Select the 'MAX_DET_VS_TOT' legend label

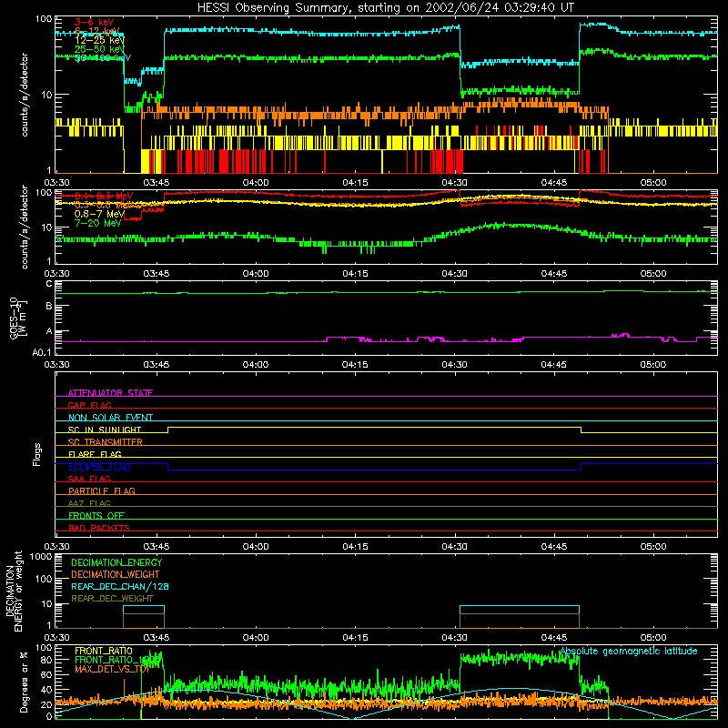112,669
